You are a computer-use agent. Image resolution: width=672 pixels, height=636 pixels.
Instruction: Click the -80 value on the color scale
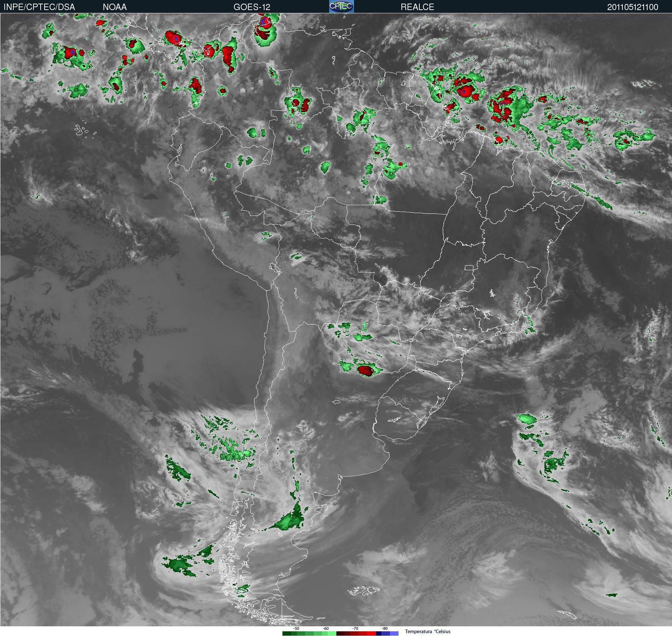(385, 628)
